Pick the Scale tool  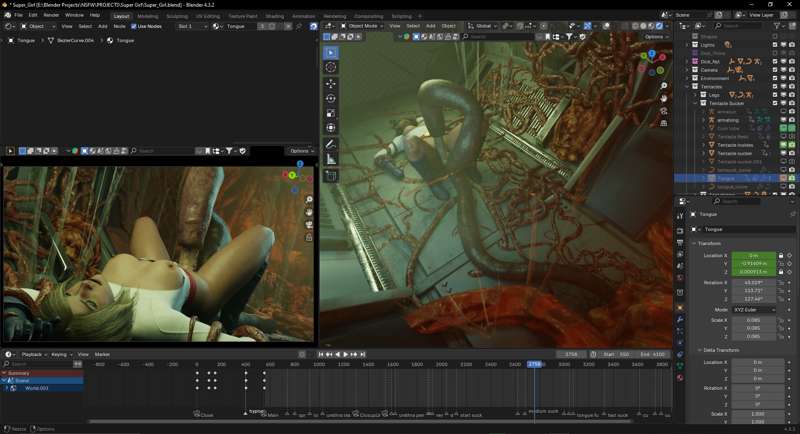331,113
